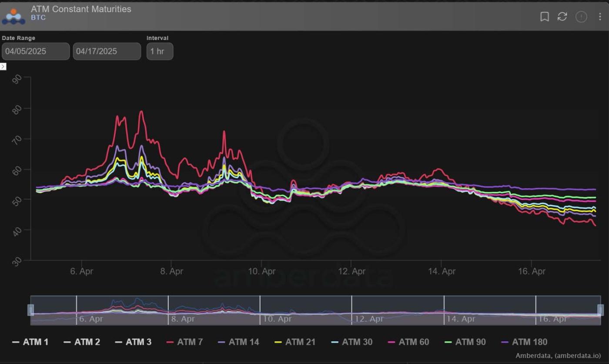Click Amberdata credits link
609x364 pixels.
click(x=558, y=356)
